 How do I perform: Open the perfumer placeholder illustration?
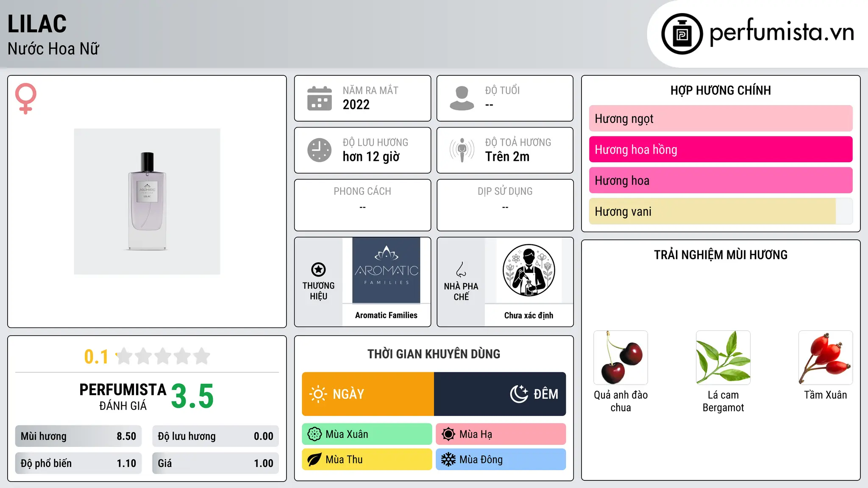pos(529,270)
